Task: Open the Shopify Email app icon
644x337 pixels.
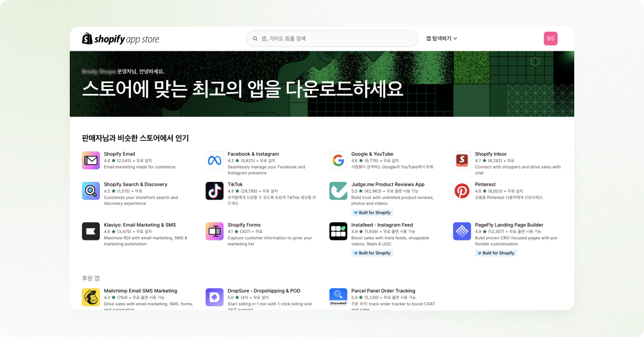Action: [x=91, y=160]
